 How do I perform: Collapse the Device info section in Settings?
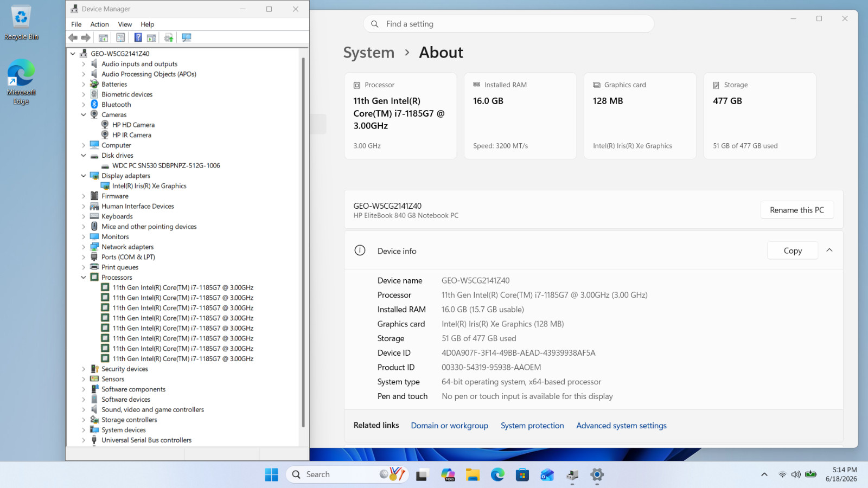click(829, 250)
